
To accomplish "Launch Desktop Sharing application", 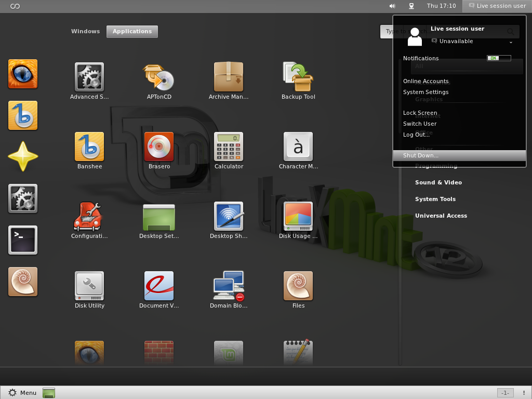I will click(229, 216).
